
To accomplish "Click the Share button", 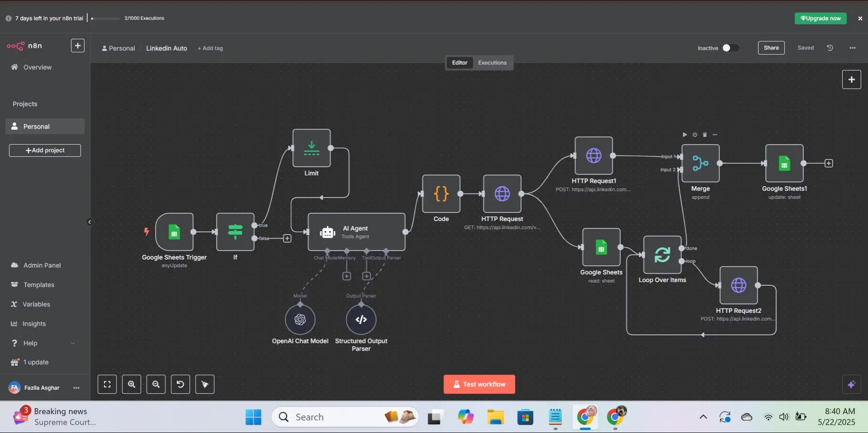I will pos(771,48).
